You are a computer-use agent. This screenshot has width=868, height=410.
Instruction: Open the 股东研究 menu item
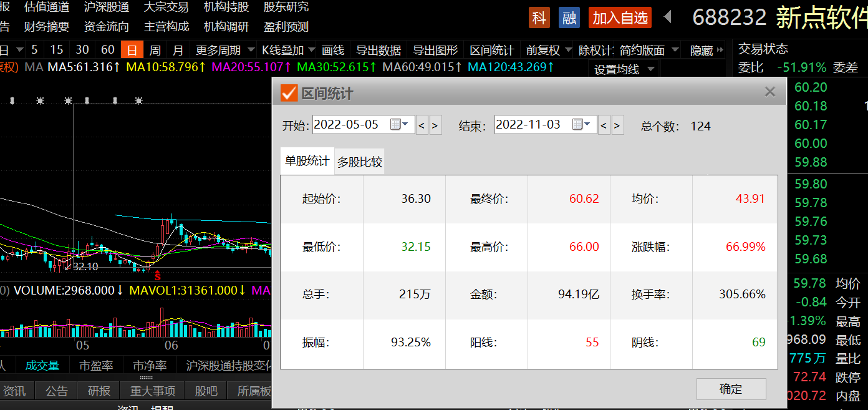(x=286, y=7)
